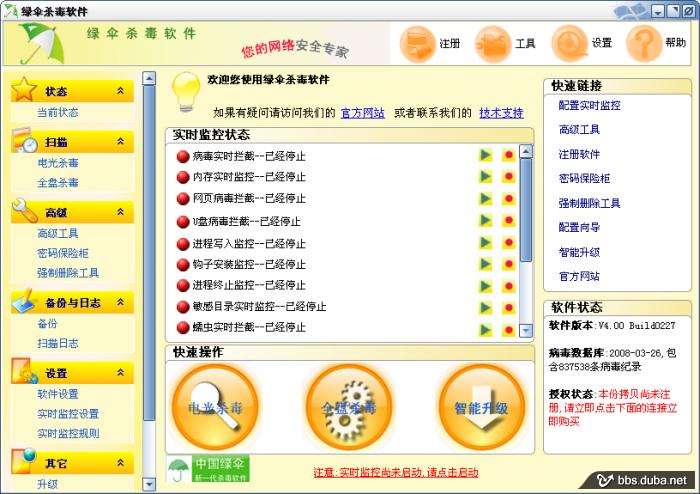Start U盘病毒拦截 with green play icon
This screenshot has height=494, width=700.
(485, 220)
